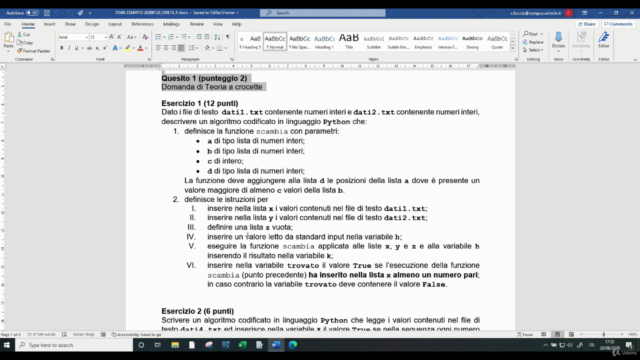Image resolution: width=640 pixels, height=360 pixels.
Task: Switch to Print Layout view
Action: pyautogui.click(x=557, y=334)
